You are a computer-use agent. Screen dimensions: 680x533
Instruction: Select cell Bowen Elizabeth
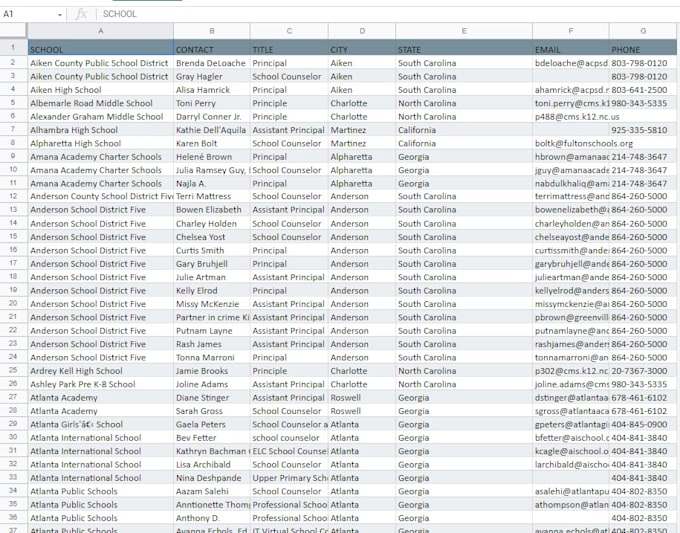(x=212, y=210)
